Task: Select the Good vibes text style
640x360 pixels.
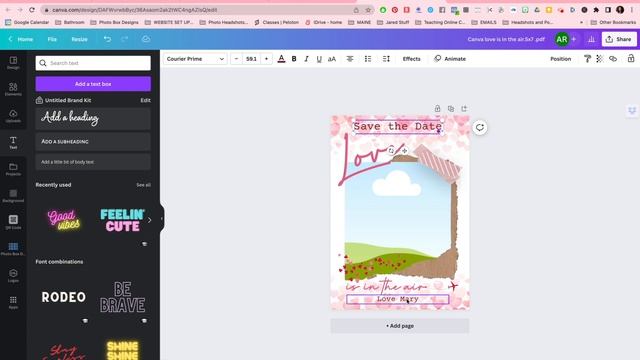Action: point(64,220)
